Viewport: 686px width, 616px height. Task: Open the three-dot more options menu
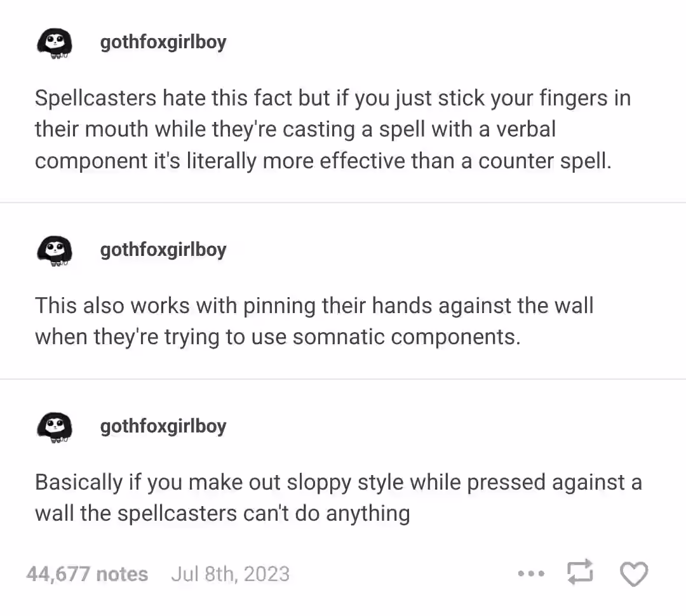[x=531, y=573]
